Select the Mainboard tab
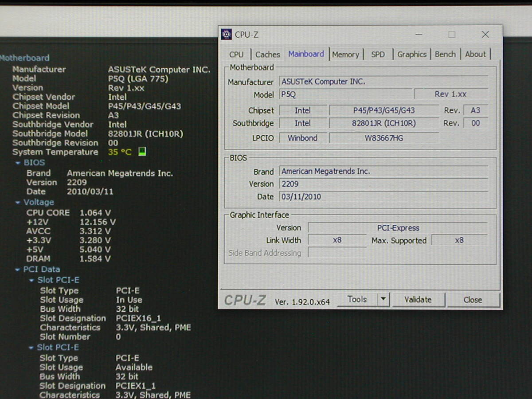Viewport: 532px width, 399px height. click(x=306, y=54)
